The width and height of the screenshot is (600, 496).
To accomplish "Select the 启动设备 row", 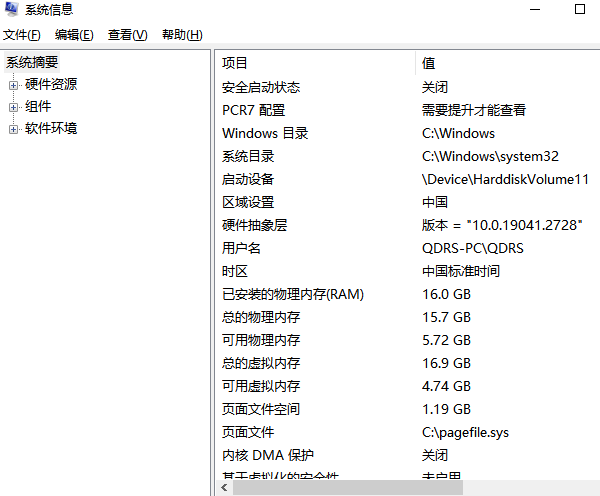I will [x=408, y=179].
